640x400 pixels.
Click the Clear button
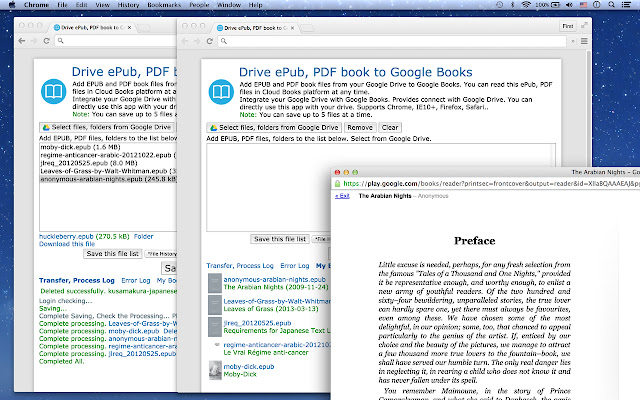(390, 128)
